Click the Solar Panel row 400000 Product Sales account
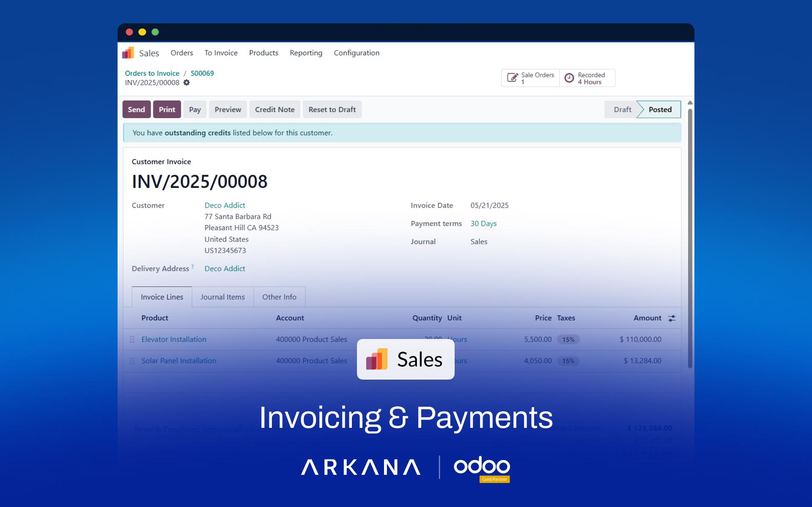 pos(311,361)
